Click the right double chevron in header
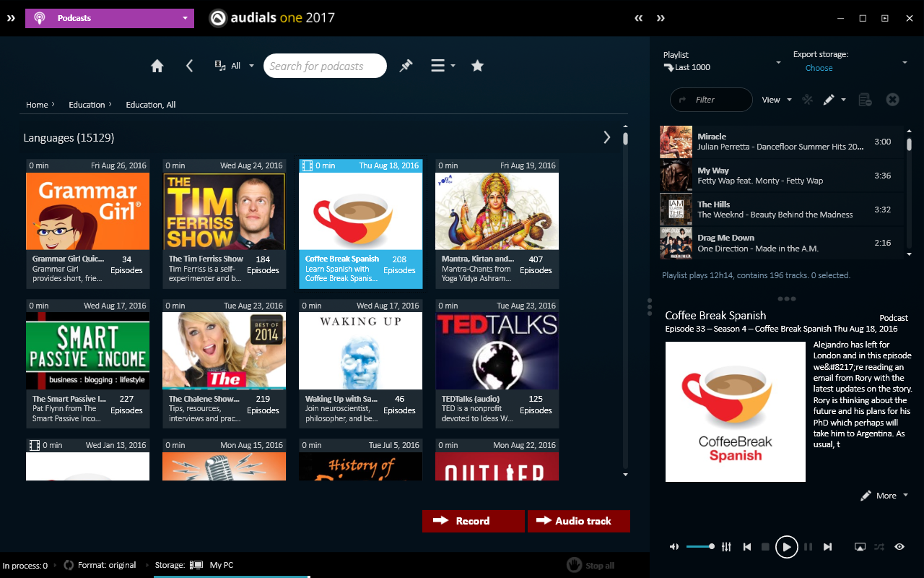The image size is (924, 578). pyautogui.click(x=661, y=18)
